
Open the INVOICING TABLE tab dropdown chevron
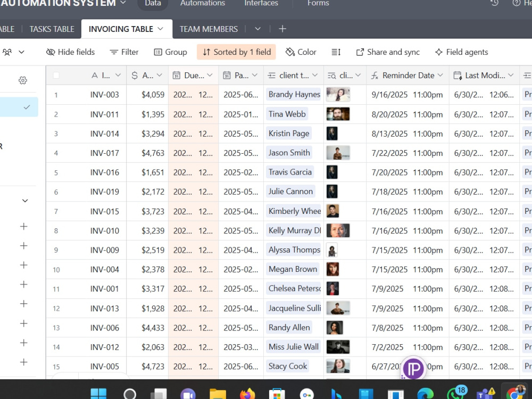pyautogui.click(x=161, y=29)
